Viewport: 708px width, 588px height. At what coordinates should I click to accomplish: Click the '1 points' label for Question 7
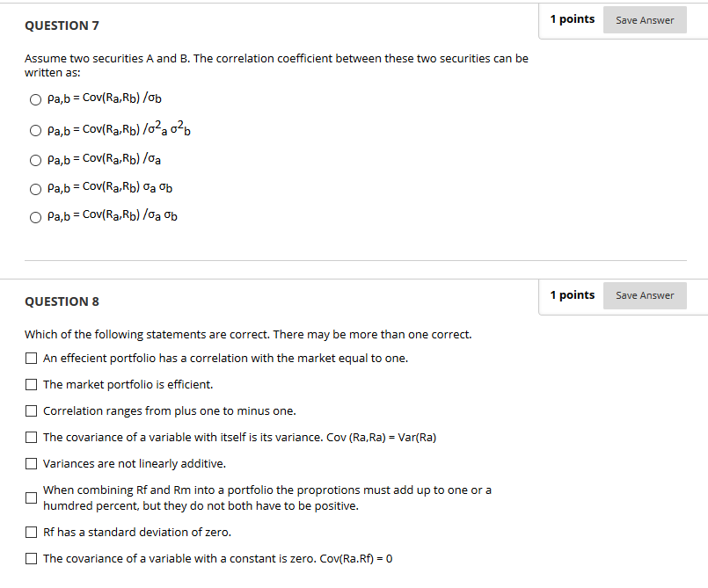pyautogui.click(x=572, y=18)
